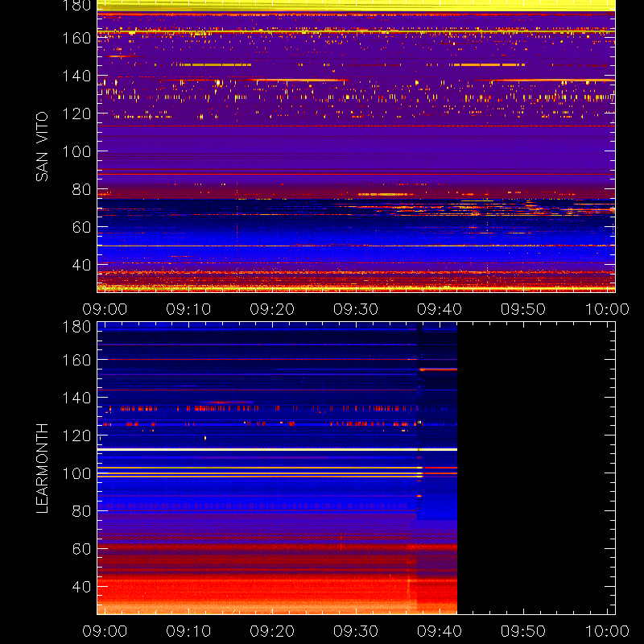644x644 pixels.
Task: Click 09:20 time label under LEARMONTH plot
Action: (272, 631)
